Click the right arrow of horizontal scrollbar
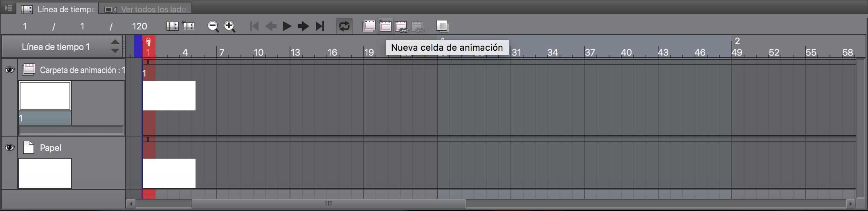 850,203
